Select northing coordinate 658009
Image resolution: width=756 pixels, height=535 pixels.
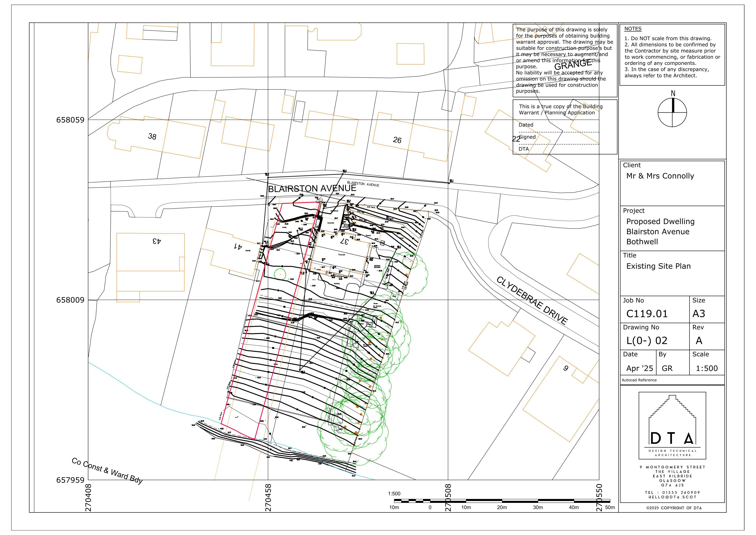pos(70,300)
